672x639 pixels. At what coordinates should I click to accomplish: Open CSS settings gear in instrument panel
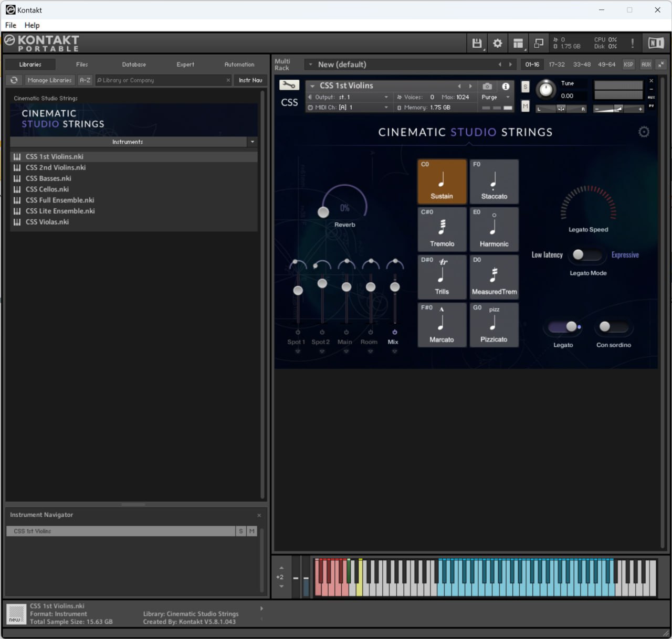pyautogui.click(x=644, y=132)
